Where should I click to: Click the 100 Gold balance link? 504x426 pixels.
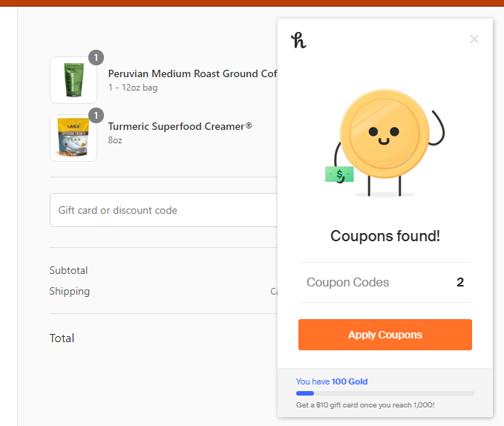pos(350,381)
